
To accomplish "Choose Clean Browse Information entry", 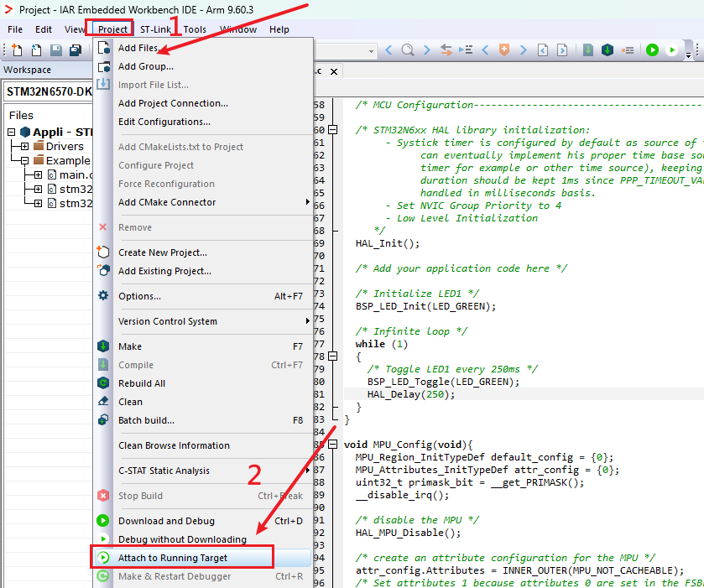I will pos(203,445).
